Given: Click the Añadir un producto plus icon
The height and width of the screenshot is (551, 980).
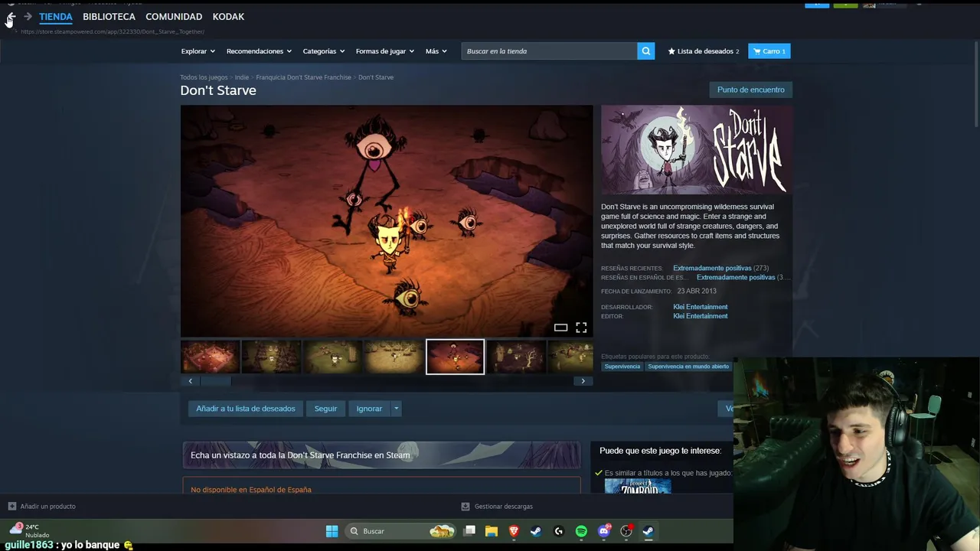Looking at the screenshot, I should pyautogui.click(x=11, y=506).
